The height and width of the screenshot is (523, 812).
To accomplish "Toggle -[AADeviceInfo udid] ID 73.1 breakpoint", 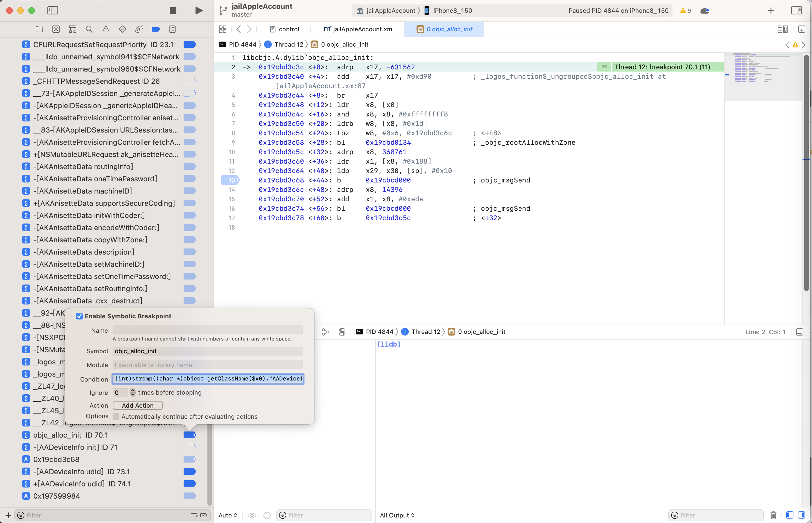I will click(190, 471).
